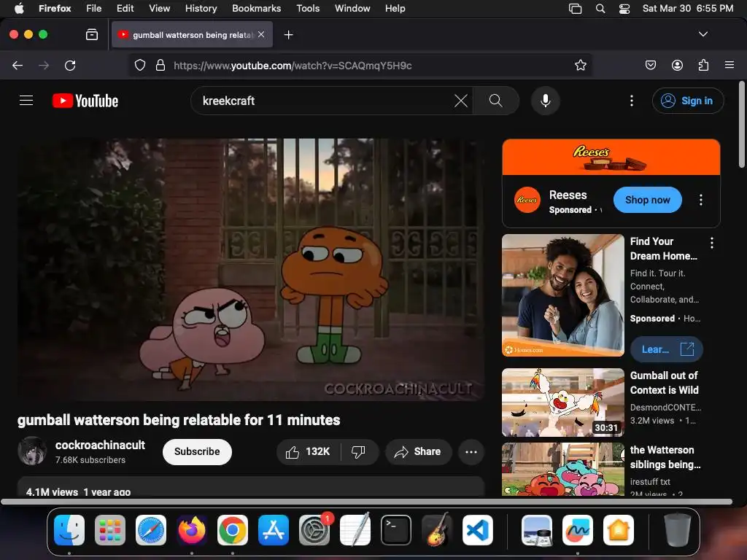List all tabs dropdown arrow
The width and height of the screenshot is (747, 560).
point(703,34)
